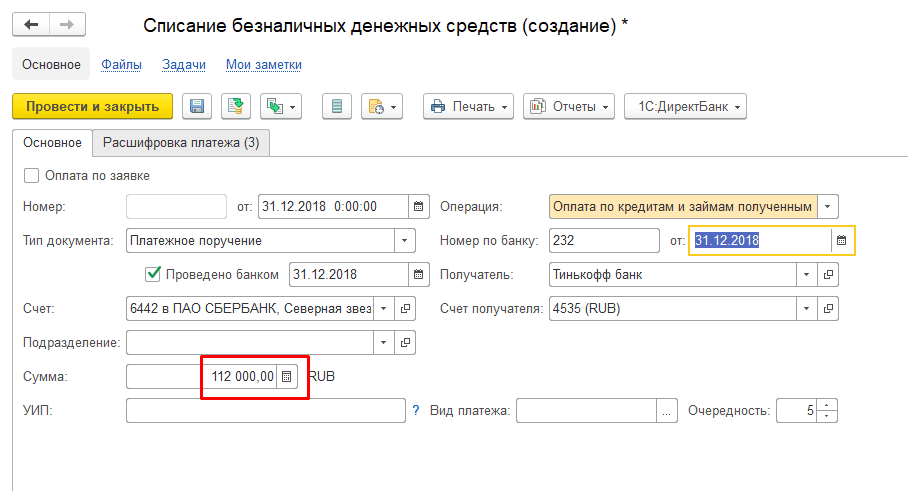Viewport: 908px width, 491px height.
Task: Expand the Счет account dropdown
Action: (x=383, y=309)
